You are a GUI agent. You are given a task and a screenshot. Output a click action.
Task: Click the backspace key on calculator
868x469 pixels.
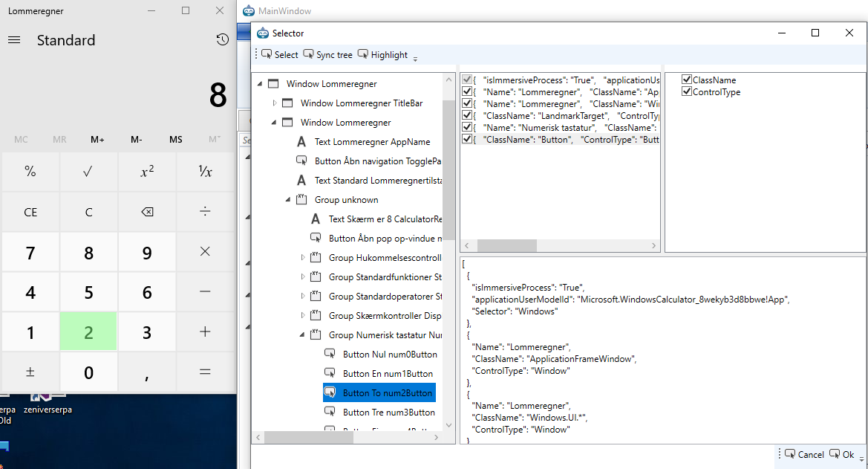pos(147,212)
